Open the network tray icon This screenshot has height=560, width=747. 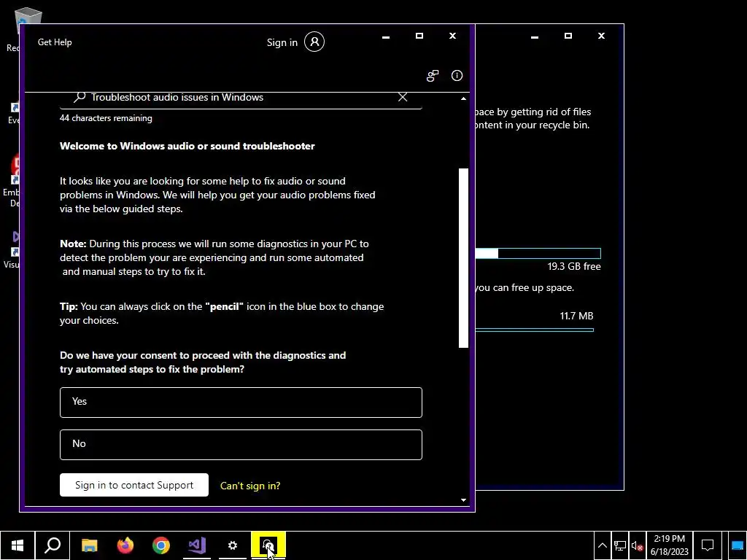click(620, 545)
